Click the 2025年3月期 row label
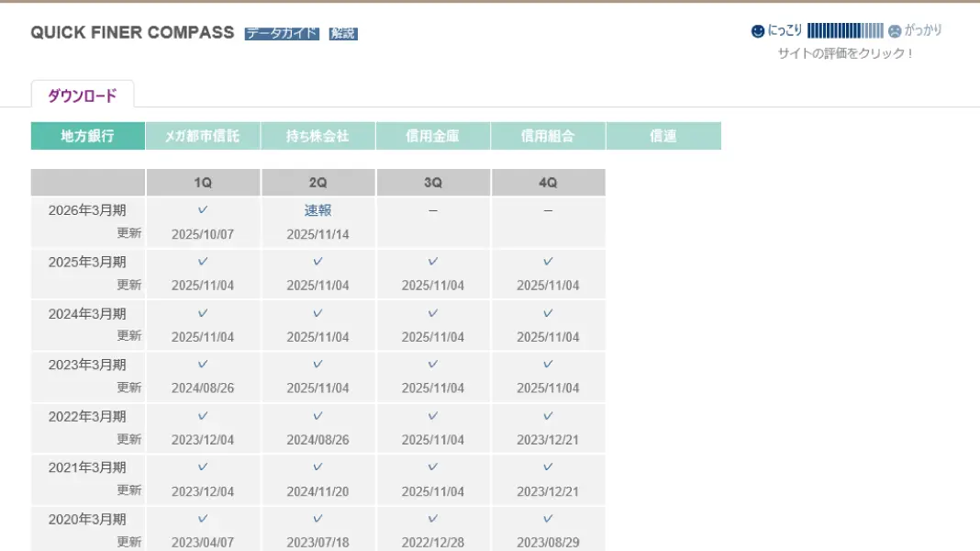 tap(87, 262)
